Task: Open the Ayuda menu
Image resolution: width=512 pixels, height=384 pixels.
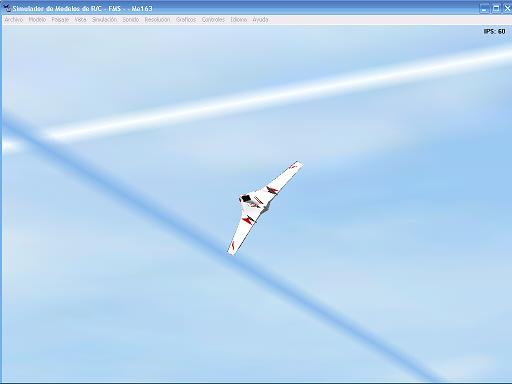Action: 260,20
